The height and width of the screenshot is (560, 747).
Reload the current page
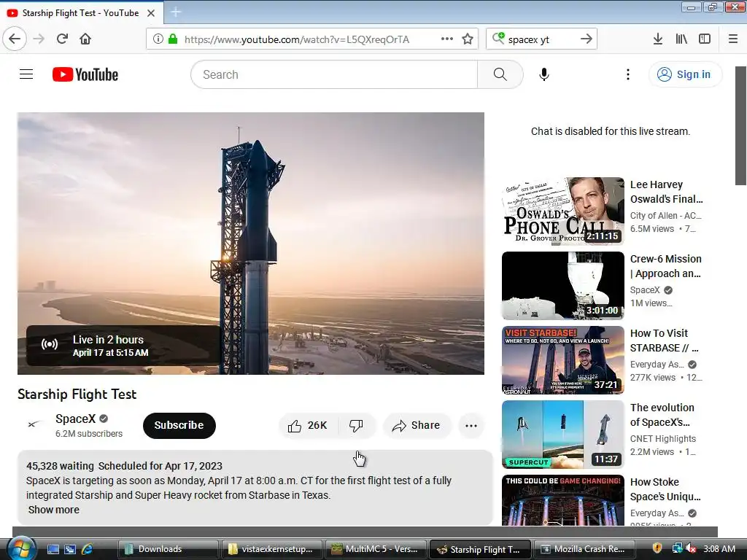pyautogui.click(x=62, y=39)
